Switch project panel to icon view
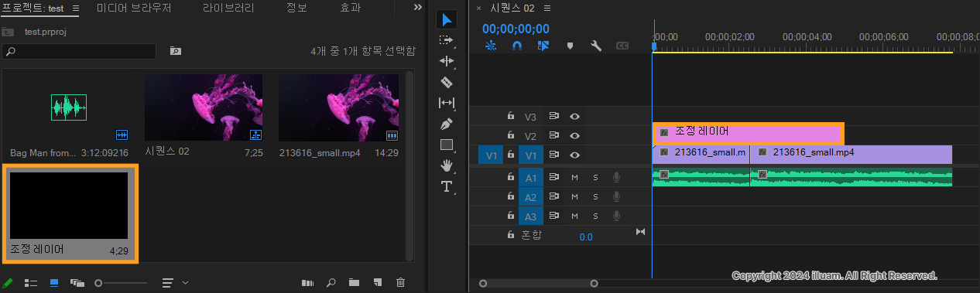The height and width of the screenshot is (293, 980). [54, 283]
